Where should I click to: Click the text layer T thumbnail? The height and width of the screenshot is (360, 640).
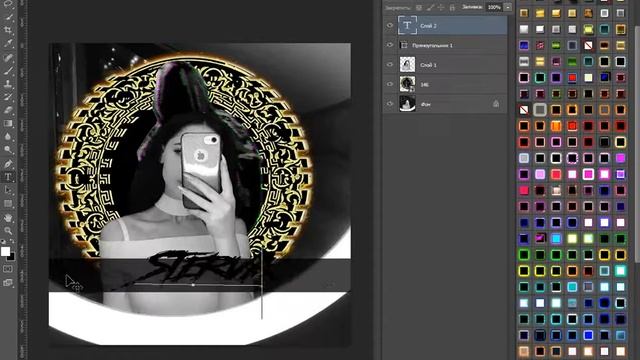(407, 25)
